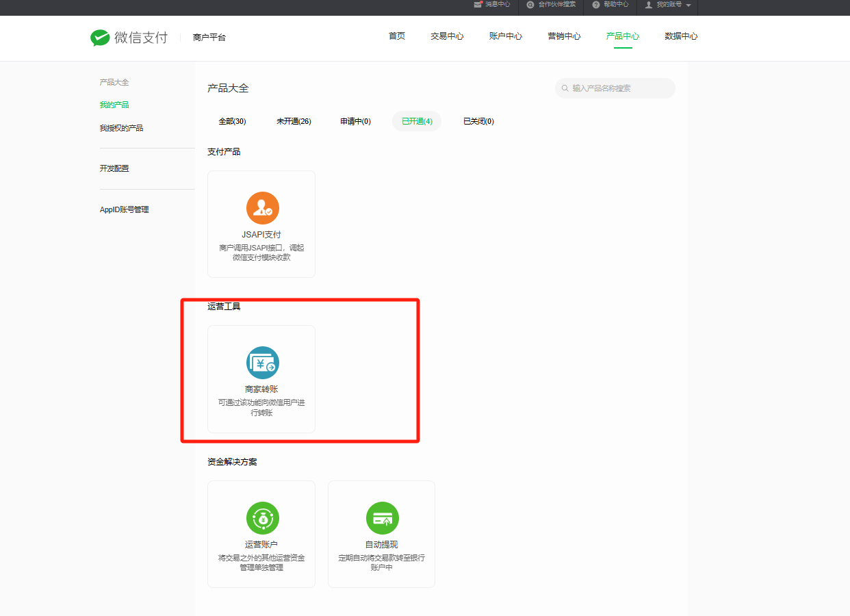Screen dimensions: 850x616
Task: Switch to the 交易中心 menu
Action: pyautogui.click(x=447, y=36)
